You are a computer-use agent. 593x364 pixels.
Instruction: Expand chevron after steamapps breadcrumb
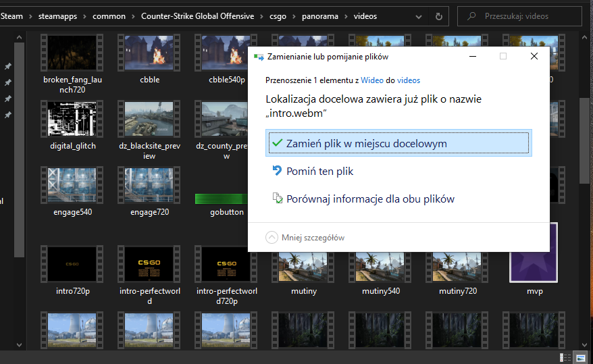pos(84,17)
